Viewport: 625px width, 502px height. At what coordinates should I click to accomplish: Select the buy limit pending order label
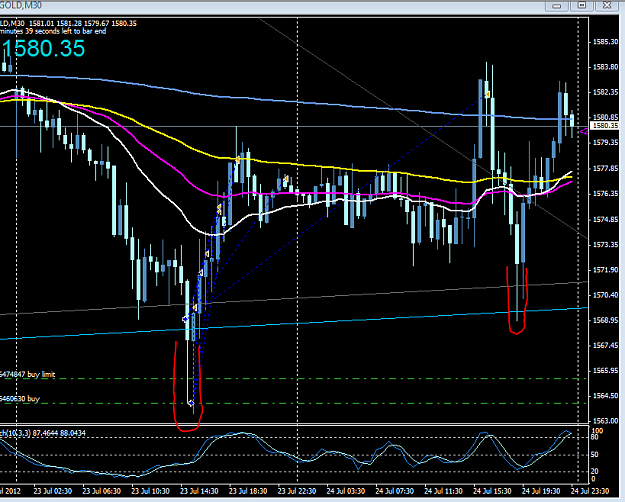[x=27, y=374]
